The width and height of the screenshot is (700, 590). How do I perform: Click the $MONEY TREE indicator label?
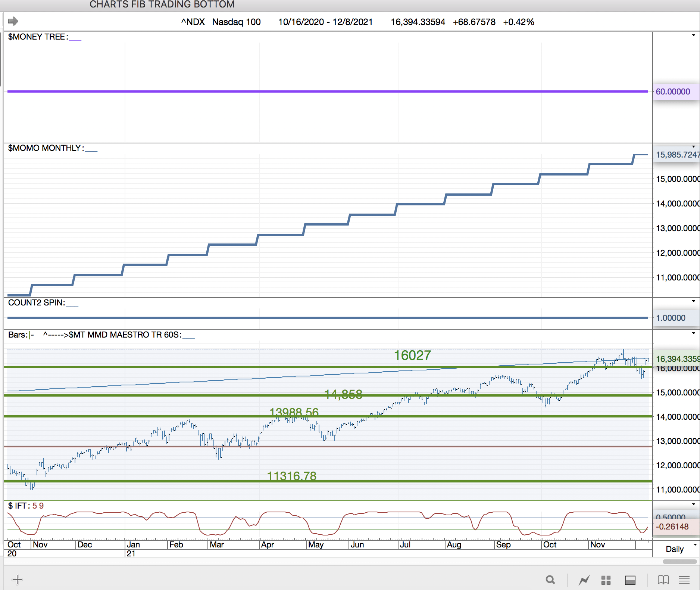pyautogui.click(x=37, y=37)
